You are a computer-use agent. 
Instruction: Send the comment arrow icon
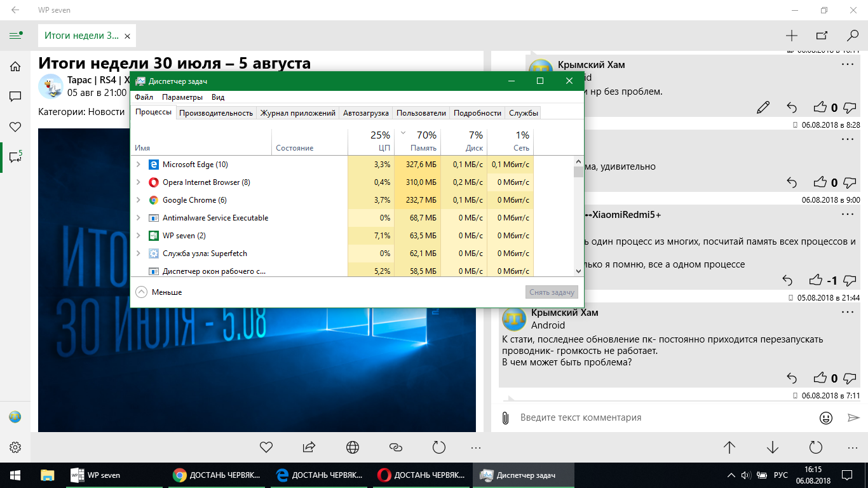[853, 417]
